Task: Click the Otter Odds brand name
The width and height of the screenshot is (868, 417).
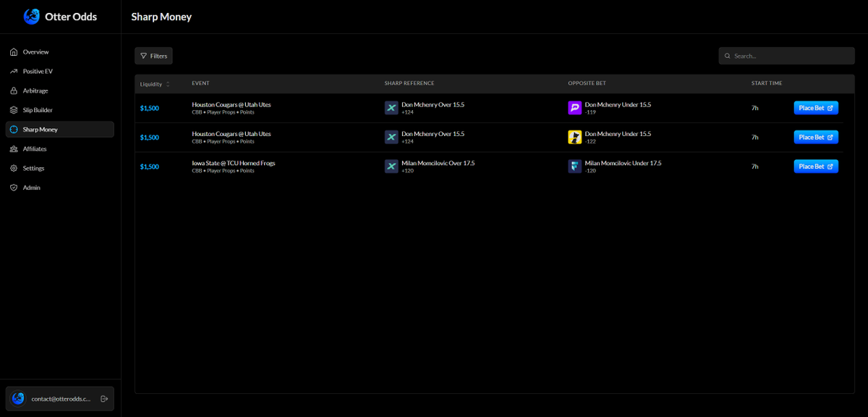Action: coord(71,17)
